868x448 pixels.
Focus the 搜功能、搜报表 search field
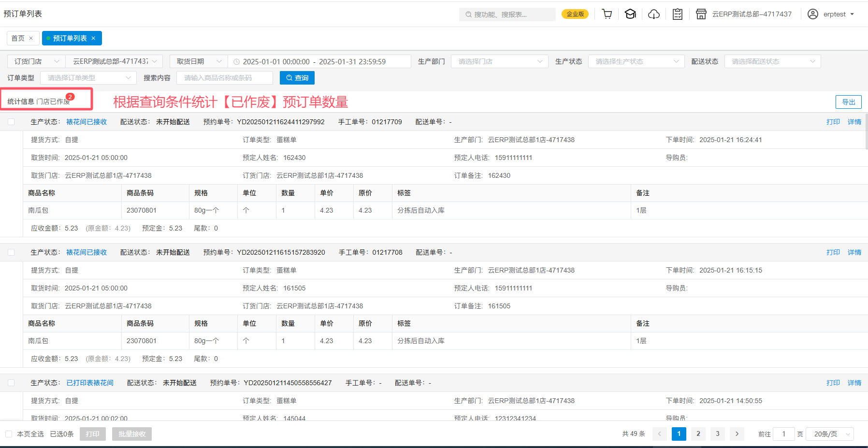(x=507, y=14)
